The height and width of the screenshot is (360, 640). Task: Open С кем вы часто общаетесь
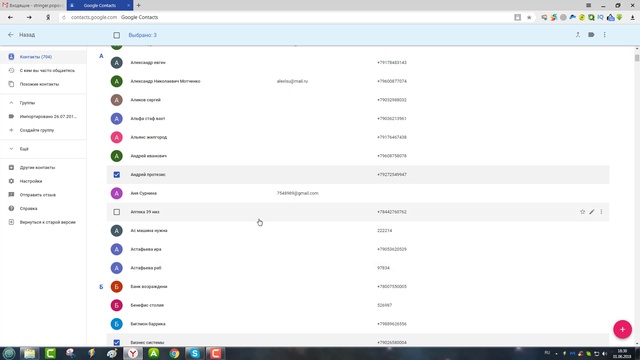click(43, 71)
